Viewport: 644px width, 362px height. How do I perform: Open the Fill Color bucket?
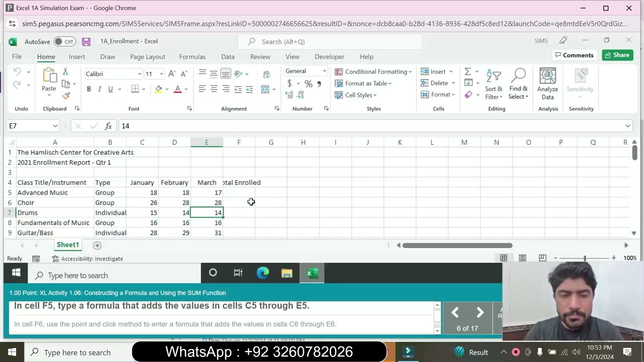[x=158, y=89]
